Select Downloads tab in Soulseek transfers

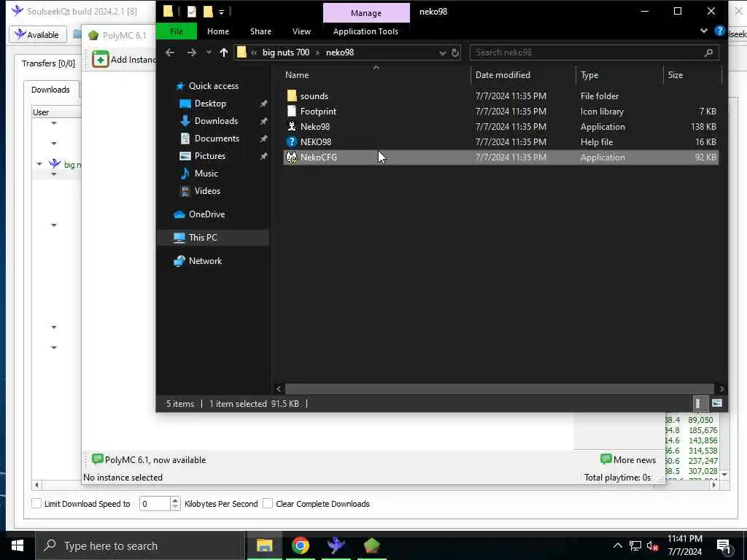(x=50, y=90)
